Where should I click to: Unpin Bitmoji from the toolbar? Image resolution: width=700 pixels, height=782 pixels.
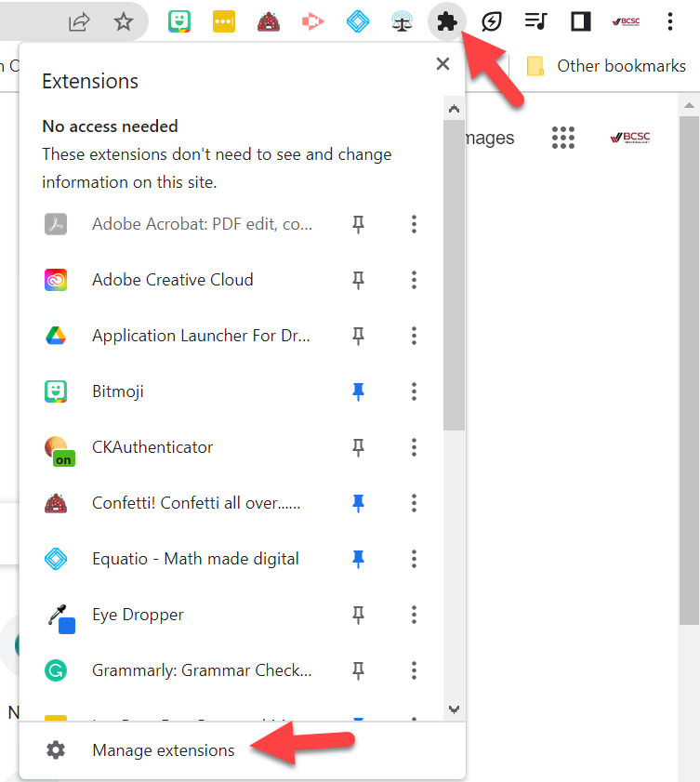(358, 392)
